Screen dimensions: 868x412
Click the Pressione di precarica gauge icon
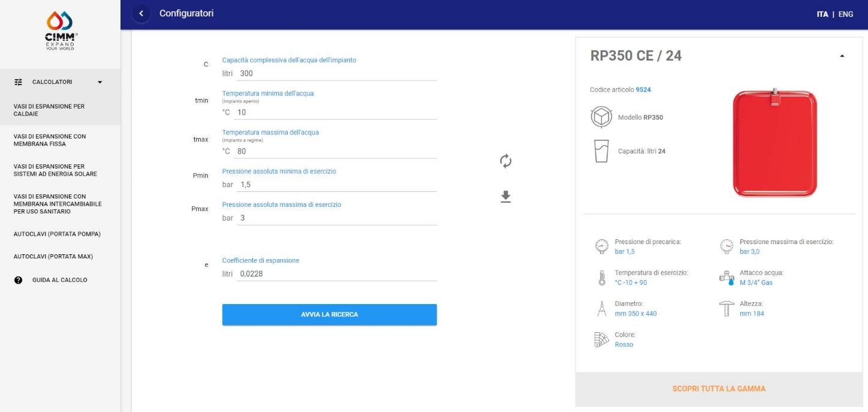pyautogui.click(x=601, y=246)
